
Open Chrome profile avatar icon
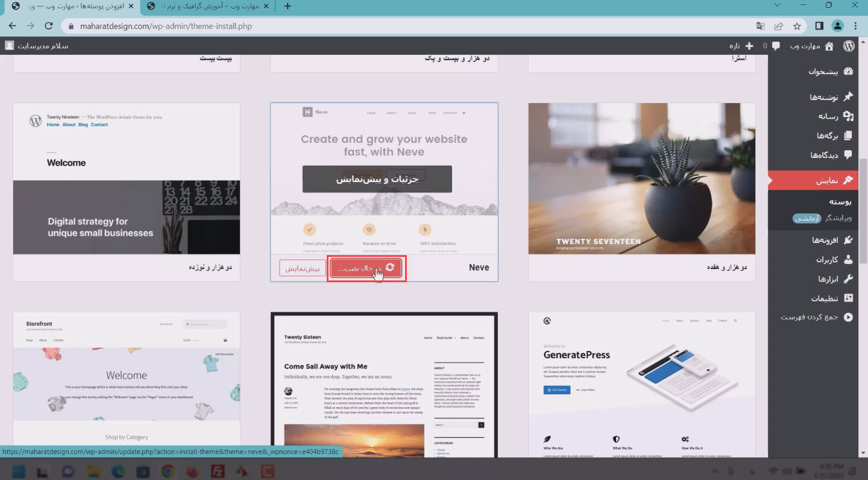click(x=837, y=26)
